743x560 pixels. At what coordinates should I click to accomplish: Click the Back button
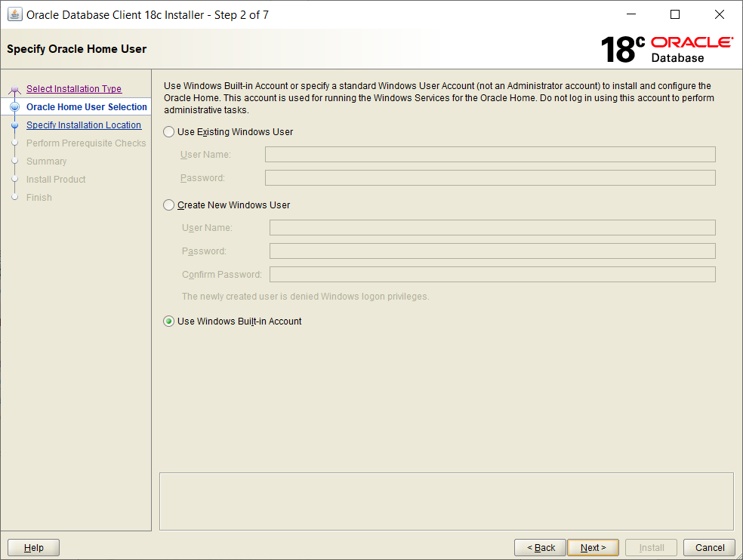(x=540, y=548)
